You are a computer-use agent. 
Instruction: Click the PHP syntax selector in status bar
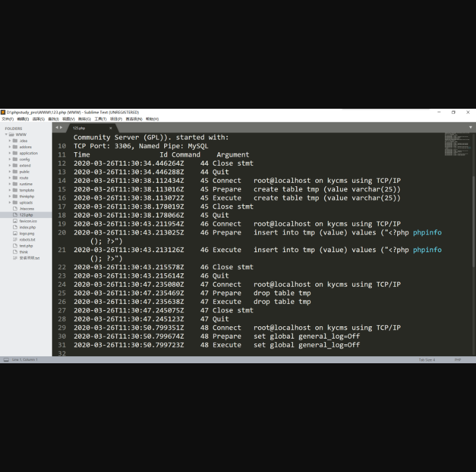457,360
